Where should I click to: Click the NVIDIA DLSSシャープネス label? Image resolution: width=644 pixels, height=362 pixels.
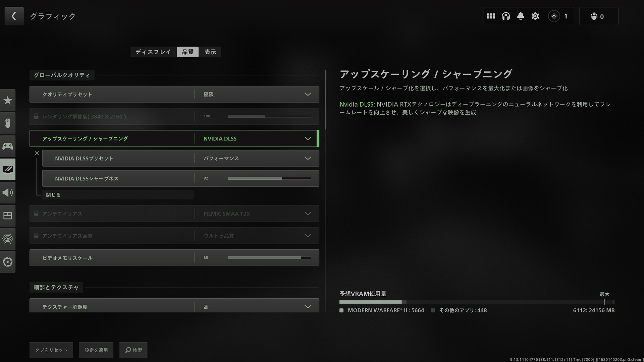point(87,179)
